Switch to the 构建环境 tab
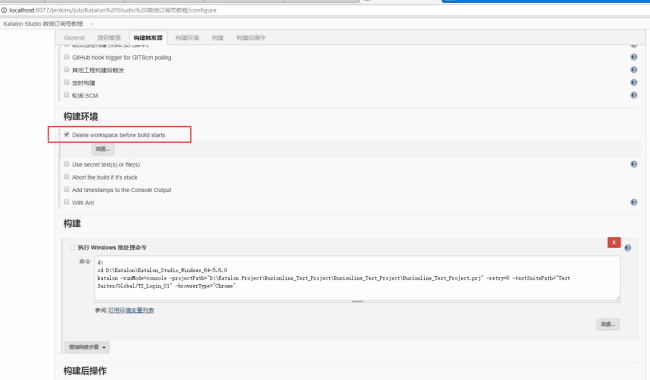 tap(187, 38)
